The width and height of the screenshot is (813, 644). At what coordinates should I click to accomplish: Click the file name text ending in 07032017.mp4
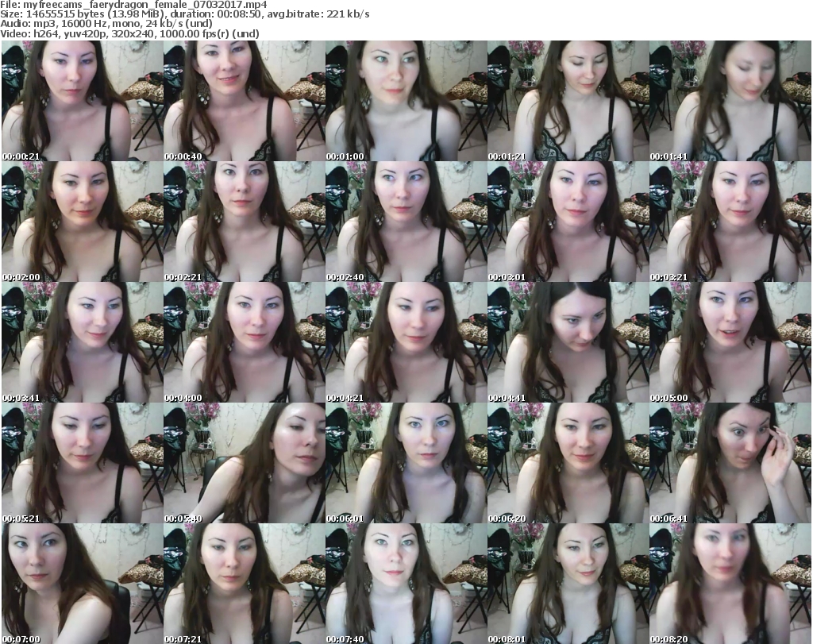click(145, 5)
